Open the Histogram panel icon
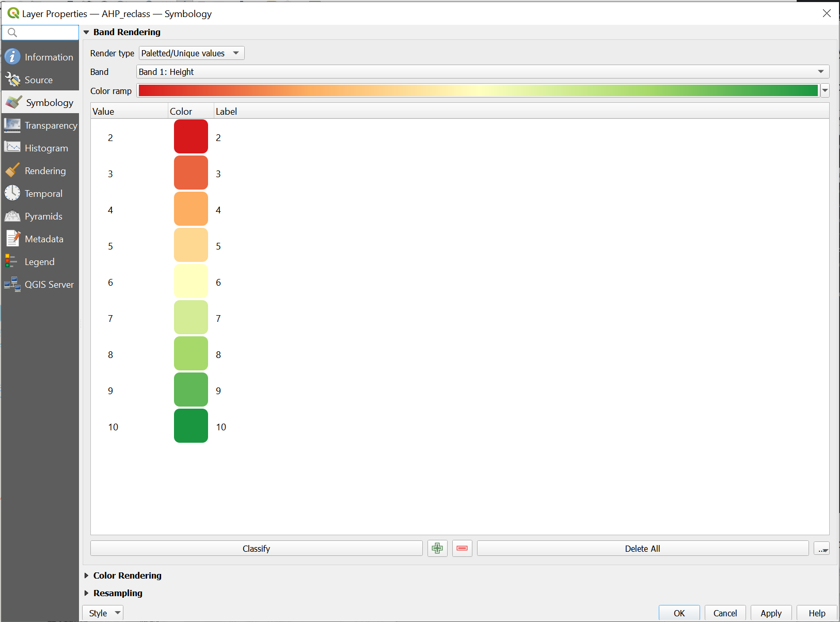Viewport: 840px width, 622px height. coord(12,148)
